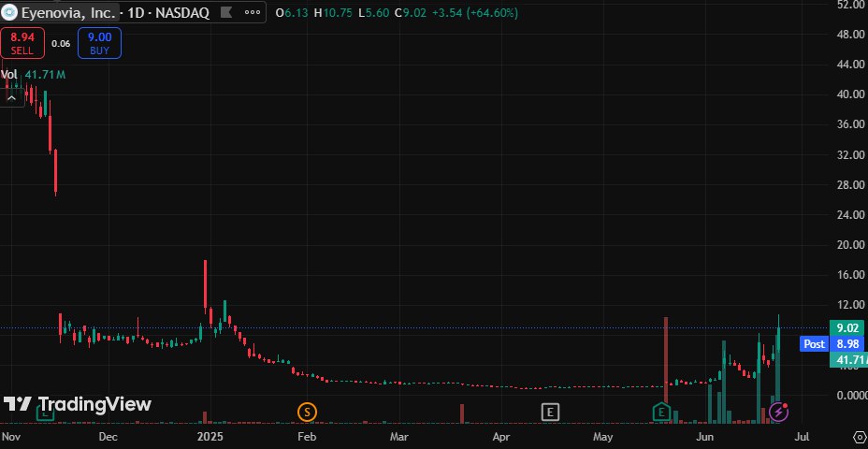Click the green L event marker near Nov
This screenshot has width=868, height=449.
tap(46, 413)
